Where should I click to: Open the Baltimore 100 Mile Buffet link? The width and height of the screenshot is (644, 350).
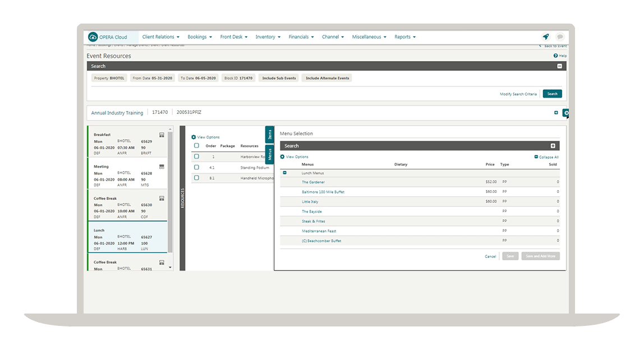(x=323, y=192)
